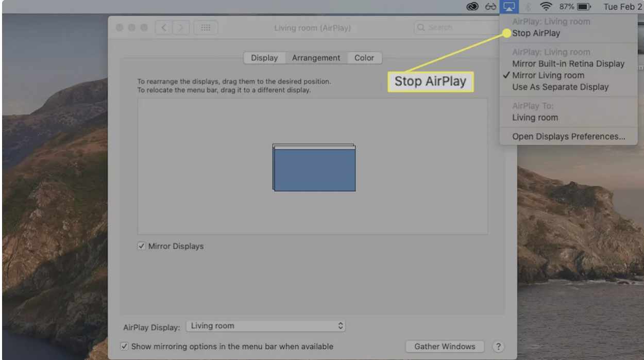Image resolution: width=644 pixels, height=360 pixels.
Task: Select Use As Separate Display option
Action: pyautogui.click(x=560, y=87)
